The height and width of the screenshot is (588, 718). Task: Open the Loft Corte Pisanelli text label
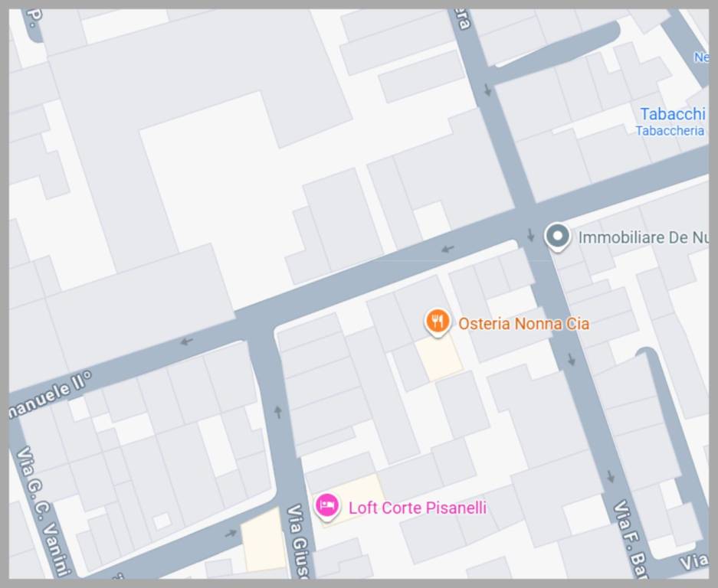(417, 508)
